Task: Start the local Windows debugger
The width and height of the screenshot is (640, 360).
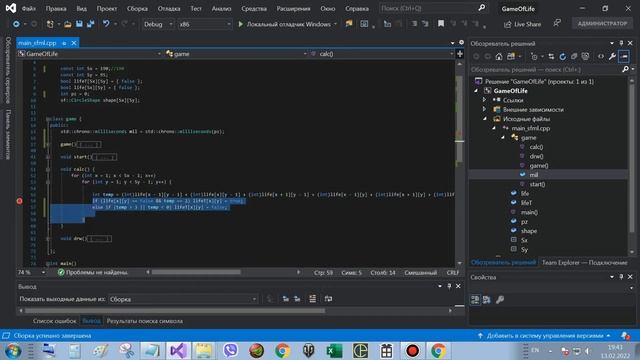Action: pos(287,24)
